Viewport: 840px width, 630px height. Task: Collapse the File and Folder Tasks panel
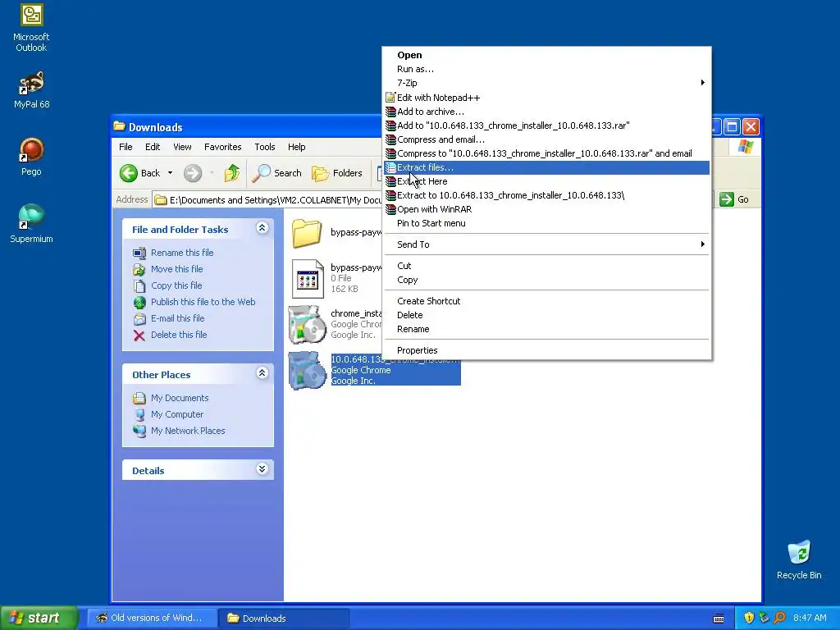[x=262, y=228]
